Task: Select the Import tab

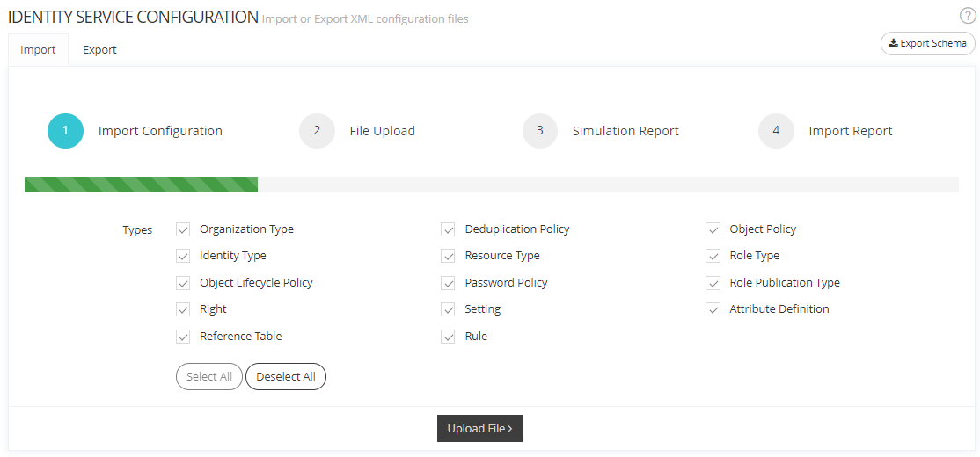Action: 38,50
